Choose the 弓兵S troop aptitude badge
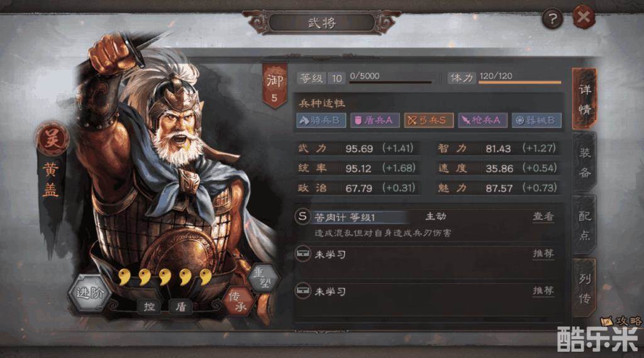Image resolution: width=644 pixels, height=358 pixels. point(428,120)
